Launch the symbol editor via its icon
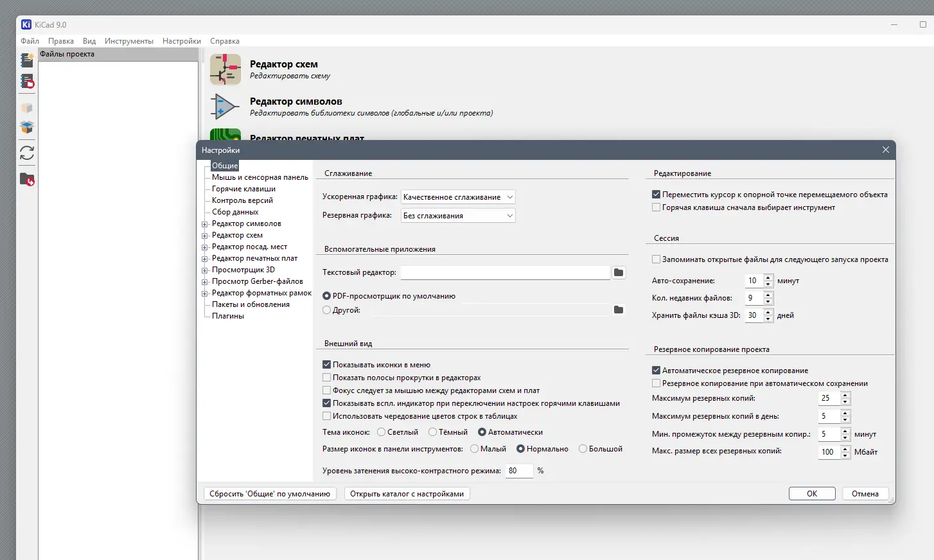Screen dimensions: 934x560 coord(225,107)
